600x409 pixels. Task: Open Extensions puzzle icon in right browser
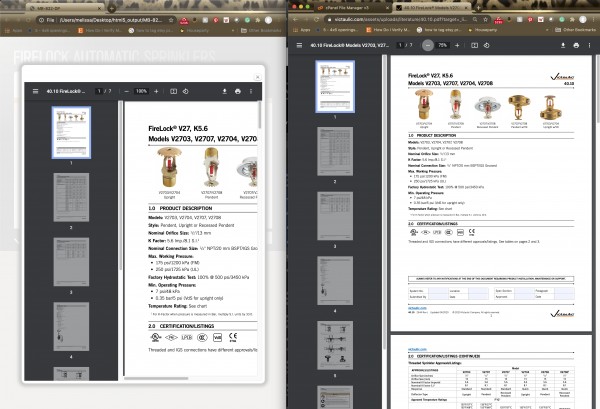[x=572, y=19]
